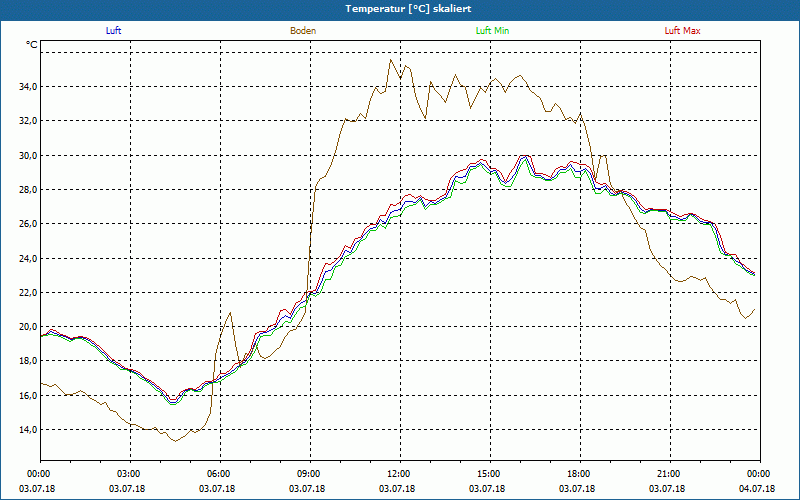This screenshot has width=800, height=500.
Task: Click the 04.07.18 date label
Action: point(757,489)
